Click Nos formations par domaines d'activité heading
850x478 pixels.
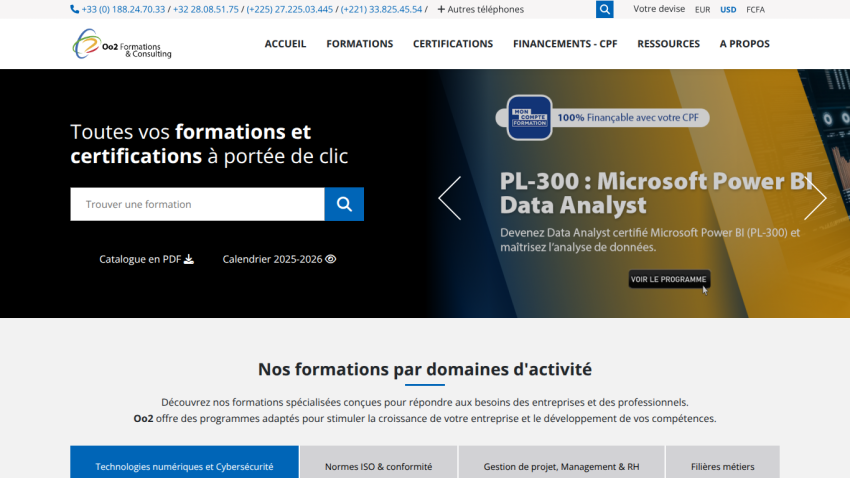coord(425,369)
